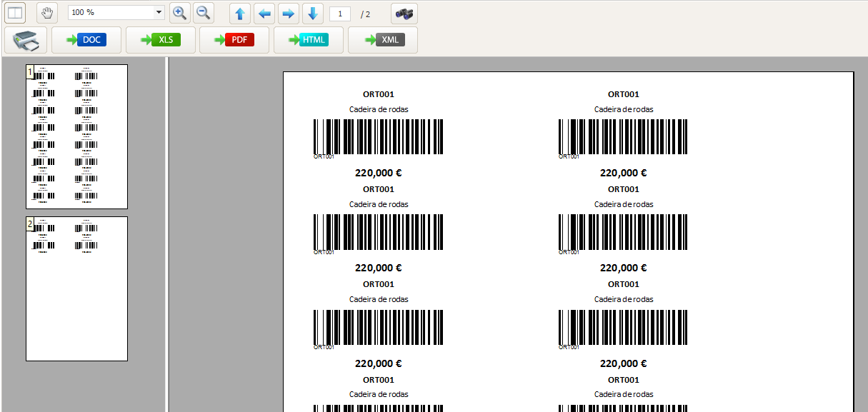Print the report with the printer icon
Screen dimensions: 868x412
coord(26,40)
